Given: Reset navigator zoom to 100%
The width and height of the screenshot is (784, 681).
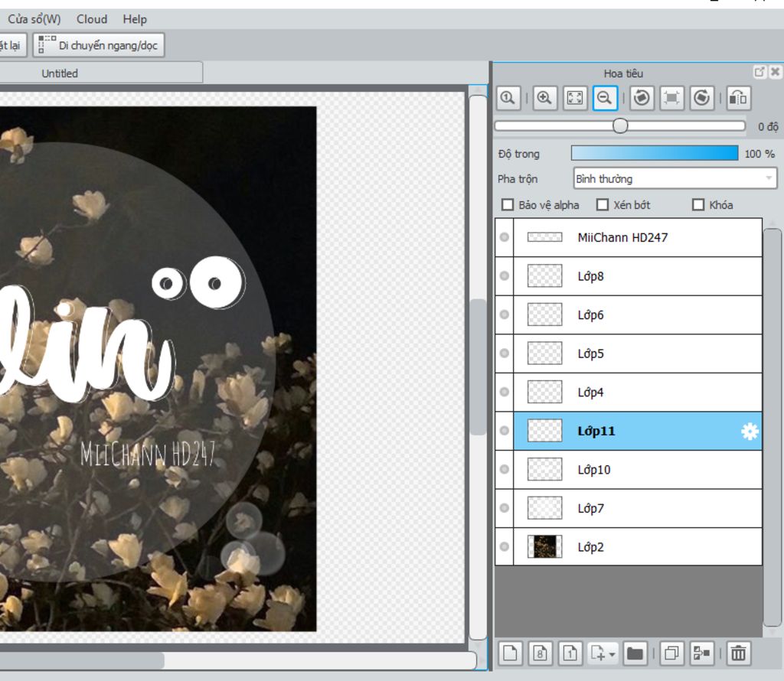Looking at the screenshot, I should (x=508, y=97).
